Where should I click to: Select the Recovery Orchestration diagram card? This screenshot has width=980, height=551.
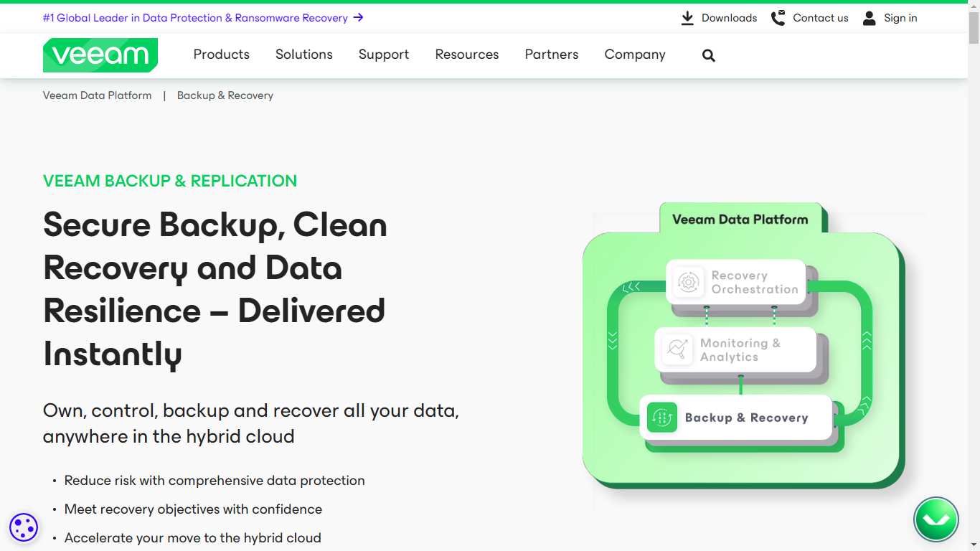click(x=736, y=282)
